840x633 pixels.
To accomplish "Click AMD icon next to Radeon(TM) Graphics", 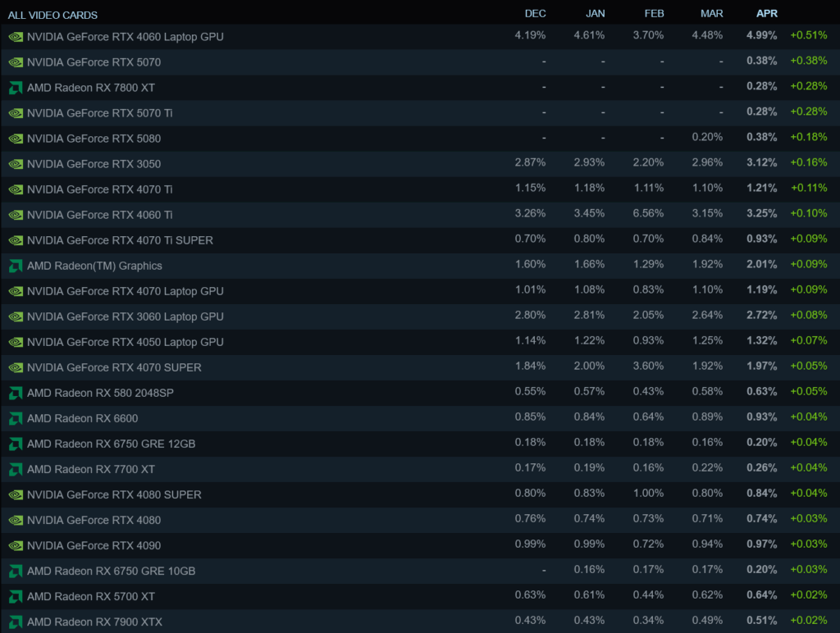I will (x=16, y=266).
